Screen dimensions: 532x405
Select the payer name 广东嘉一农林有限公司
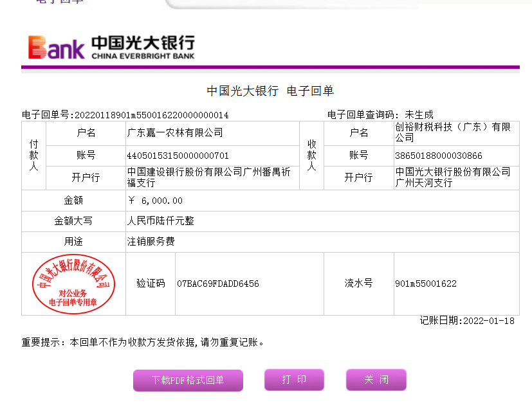pyautogui.click(x=175, y=132)
